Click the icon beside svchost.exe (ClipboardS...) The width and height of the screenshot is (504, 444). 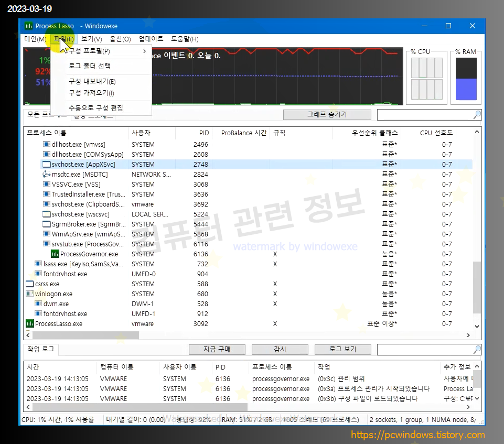point(47,204)
